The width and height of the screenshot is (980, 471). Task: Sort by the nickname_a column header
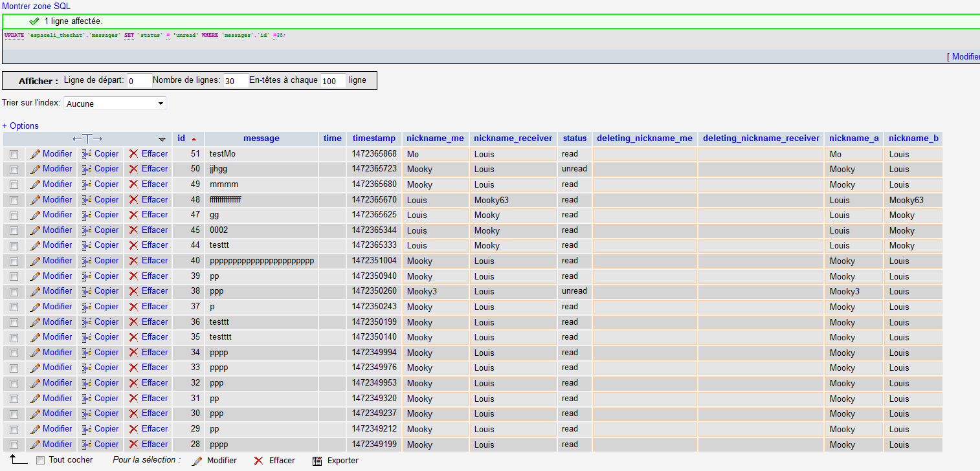tap(854, 138)
